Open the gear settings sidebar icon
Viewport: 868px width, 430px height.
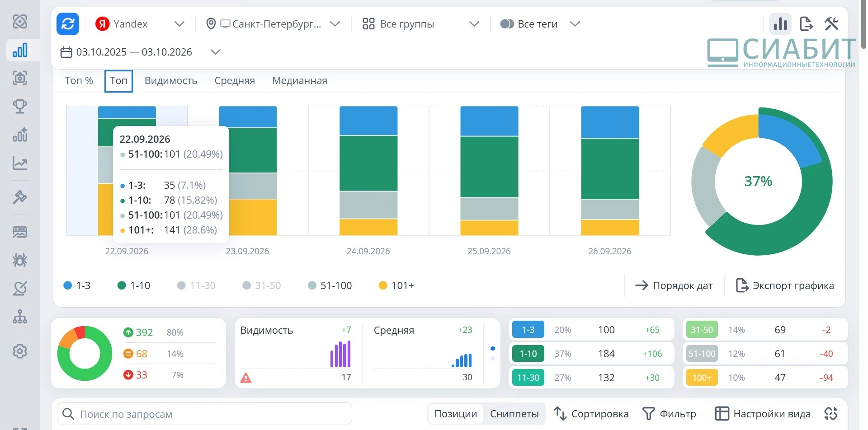pyautogui.click(x=20, y=351)
